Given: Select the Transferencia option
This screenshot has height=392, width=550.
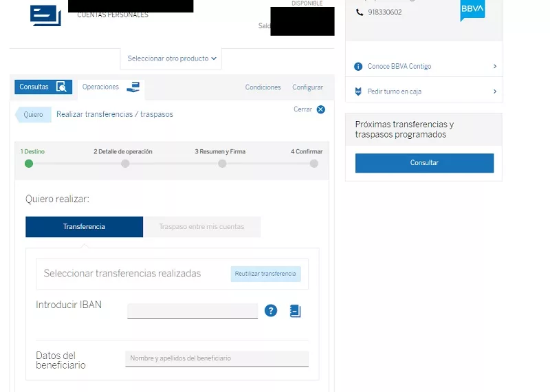Looking at the screenshot, I should (84, 227).
